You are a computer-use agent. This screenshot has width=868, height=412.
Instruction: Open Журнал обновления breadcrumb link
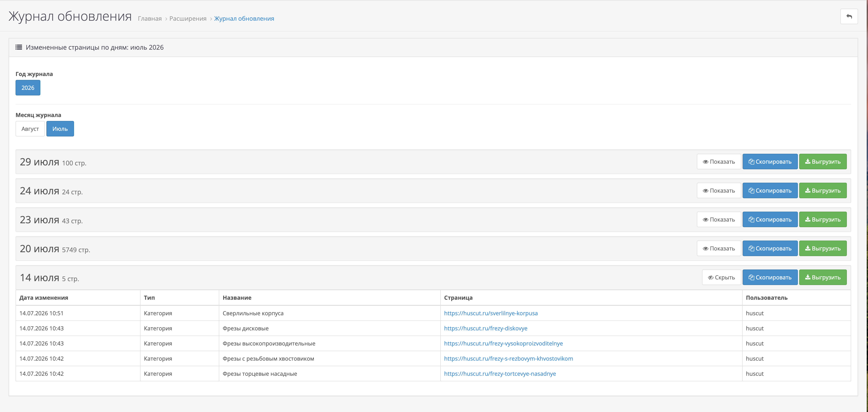pyautogui.click(x=244, y=19)
